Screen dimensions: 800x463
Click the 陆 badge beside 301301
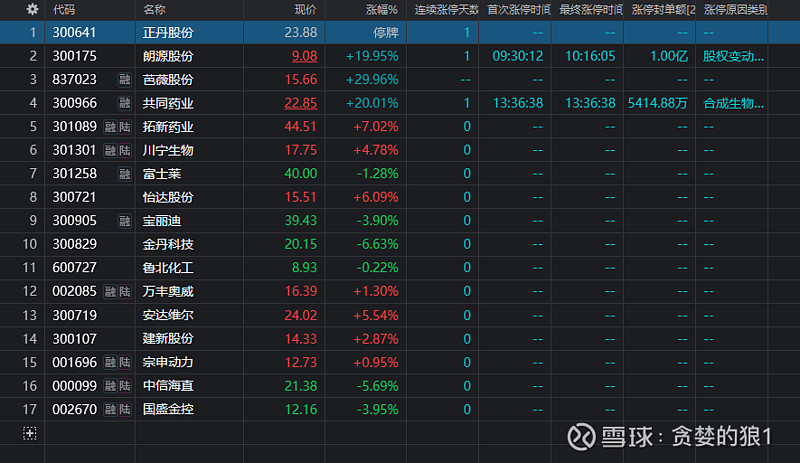click(x=125, y=150)
